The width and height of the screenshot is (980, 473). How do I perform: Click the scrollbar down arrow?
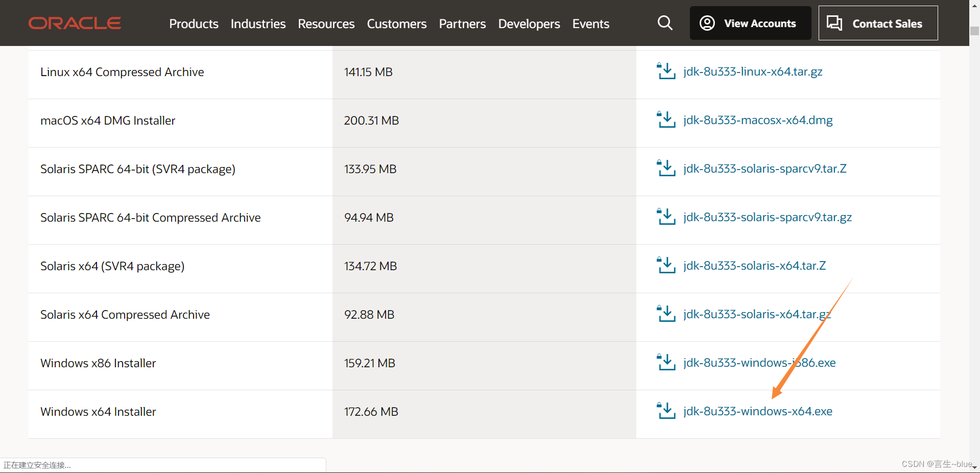click(x=974, y=467)
